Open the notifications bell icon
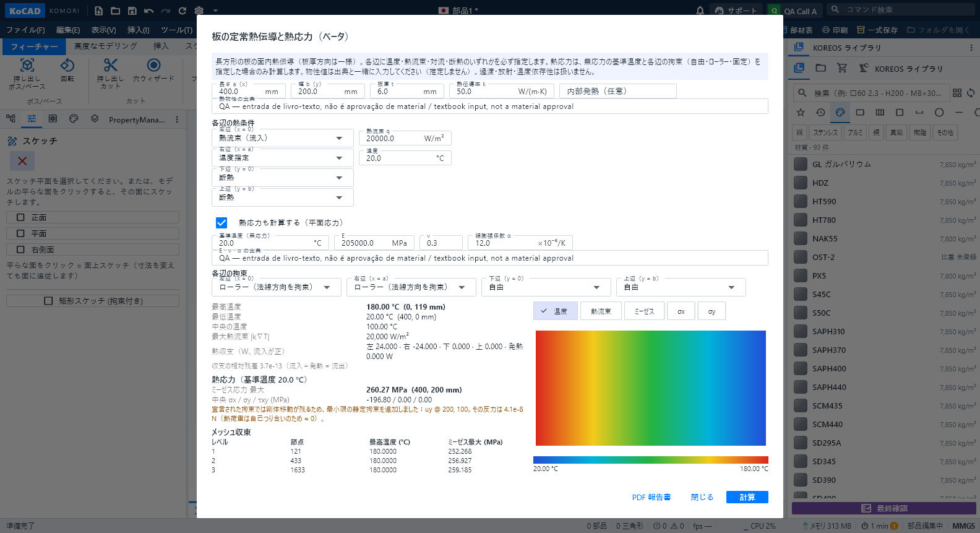This screenshot has height=533, width=980. click(x=700, y=11)
